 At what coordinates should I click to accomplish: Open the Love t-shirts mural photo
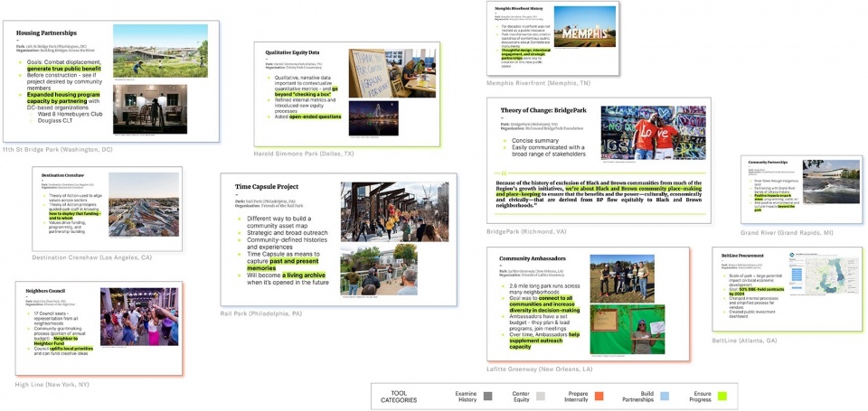653,133
